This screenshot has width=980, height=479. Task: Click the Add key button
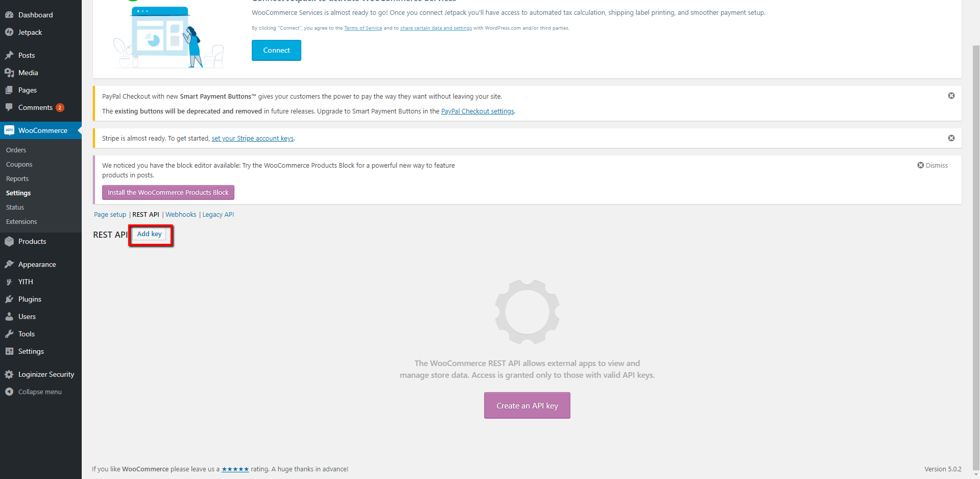(x=149, y=234)
